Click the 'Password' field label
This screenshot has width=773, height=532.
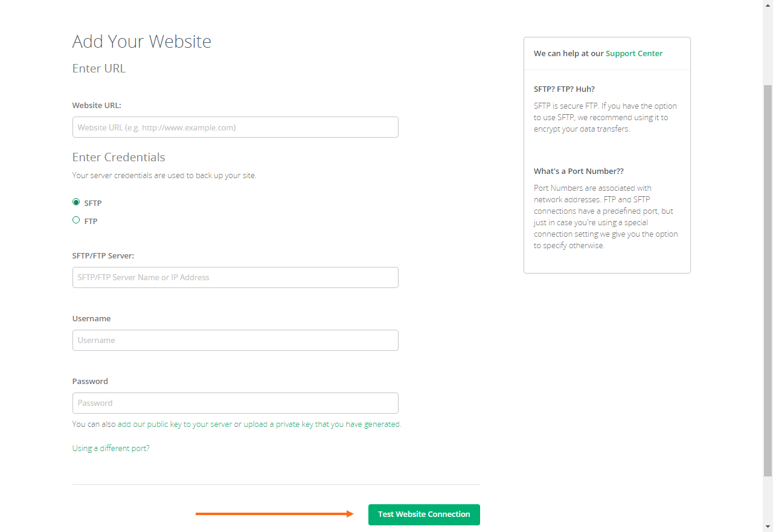coord(90,382)
